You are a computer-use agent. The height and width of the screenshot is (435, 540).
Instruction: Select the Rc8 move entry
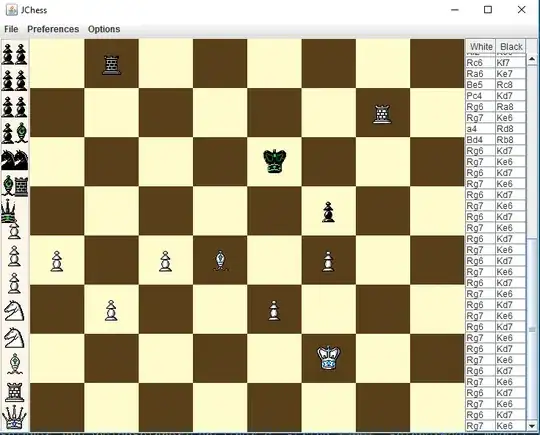click(511, 85)
